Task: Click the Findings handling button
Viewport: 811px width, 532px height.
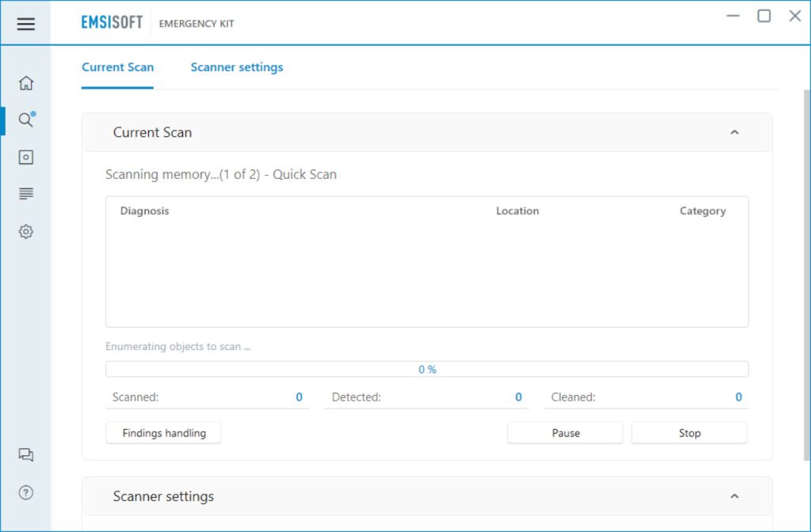Action: pyautogui.click(x=163, y=433)
